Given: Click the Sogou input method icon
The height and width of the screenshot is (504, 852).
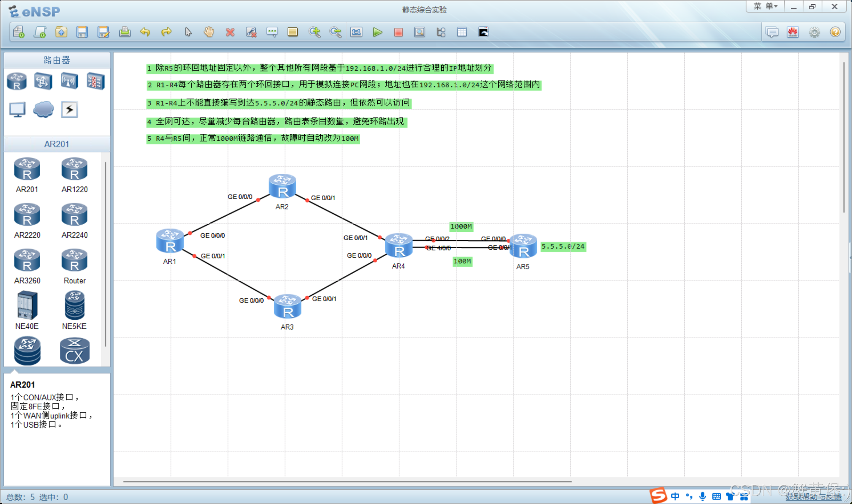Looking at the screenshot, I should click(658, 496).
